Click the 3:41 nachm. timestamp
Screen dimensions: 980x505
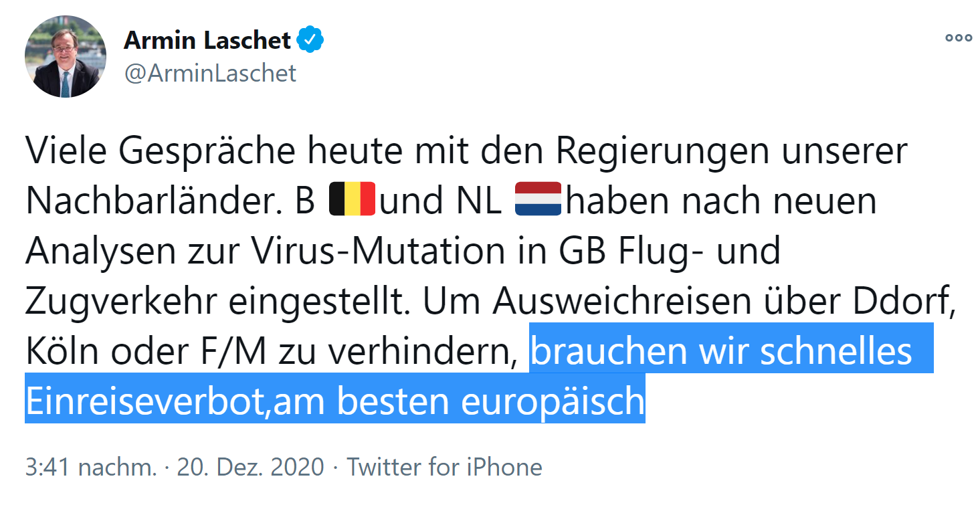[91, 466]
